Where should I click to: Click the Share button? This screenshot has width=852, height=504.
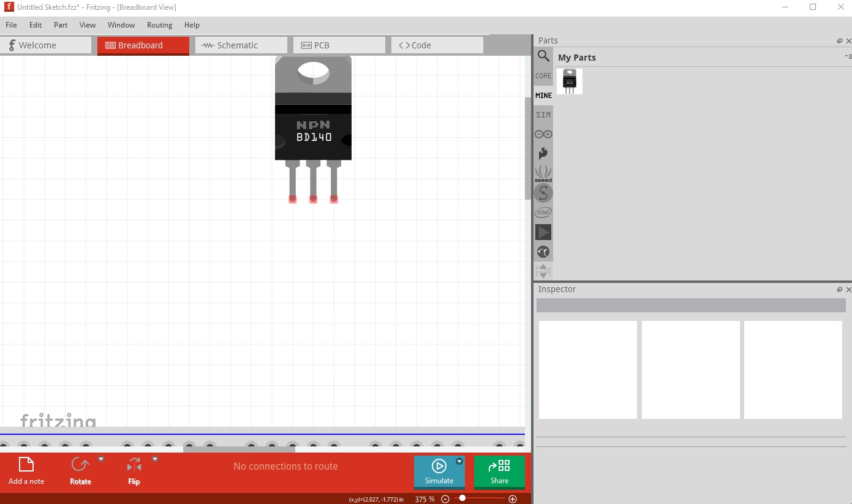click(x=499, y=472)
